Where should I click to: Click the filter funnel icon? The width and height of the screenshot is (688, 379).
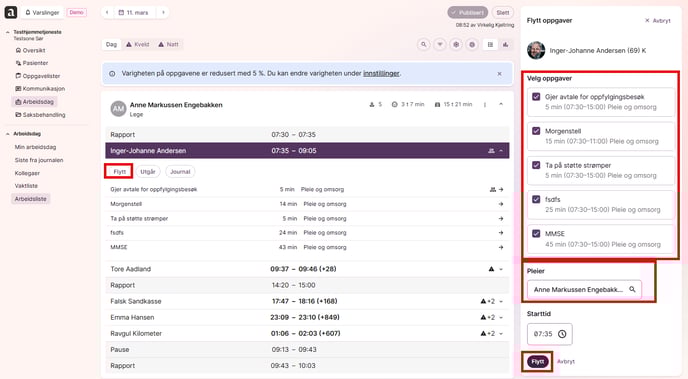(x=440, y=44)
